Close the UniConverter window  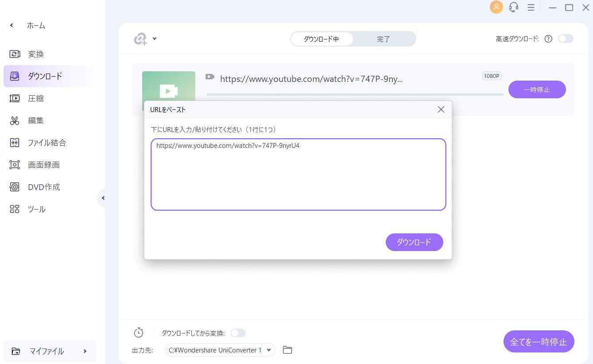click(585, 8)
